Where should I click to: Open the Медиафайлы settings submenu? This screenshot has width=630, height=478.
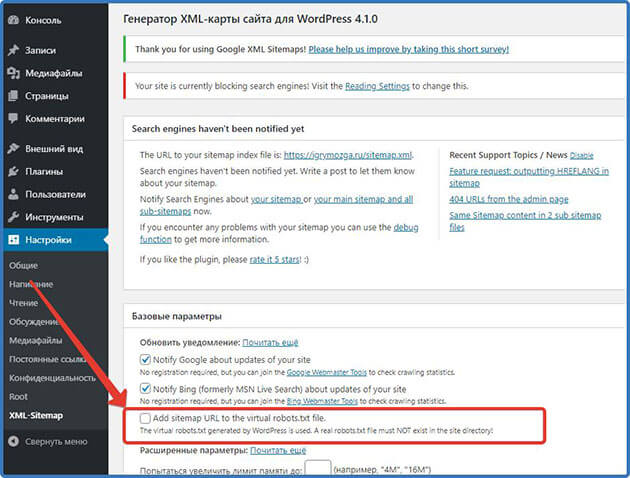(x=35, y=341)
